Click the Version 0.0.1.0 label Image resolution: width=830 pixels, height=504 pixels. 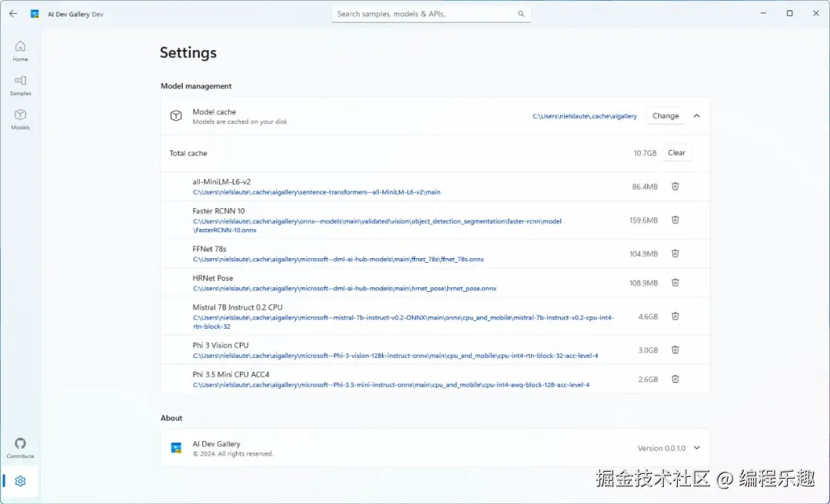661,448
